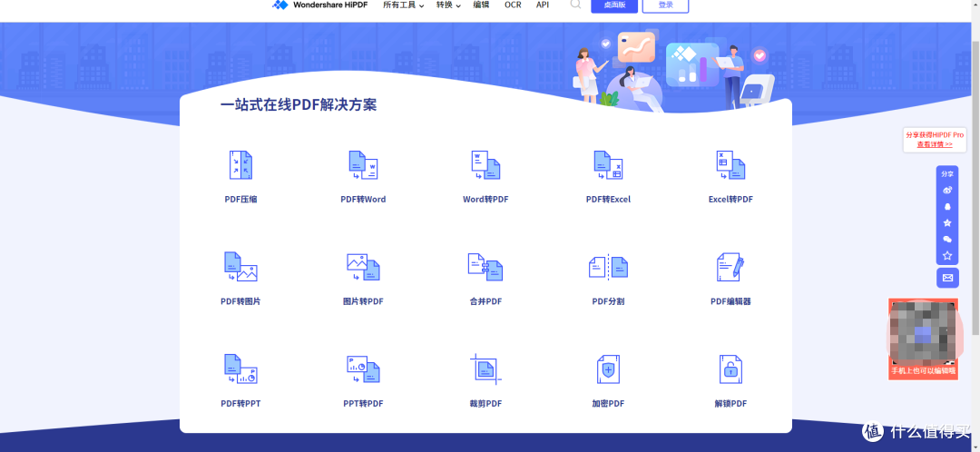This screenshot has height=452, width=980.
Task: Share to QQ via penguin icon
Action: tap(946, 206)
